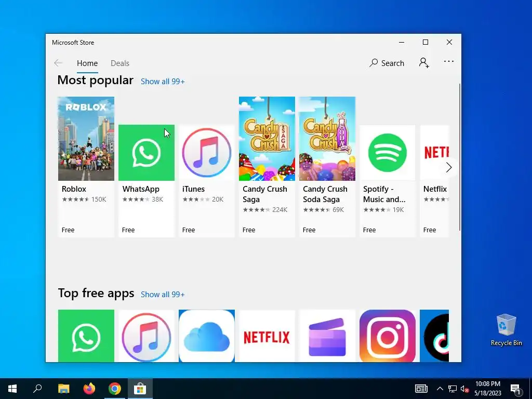Click Candy Crush Soda Saga title
The width and height of the screenshot is (532, 399).
(325, 194)
